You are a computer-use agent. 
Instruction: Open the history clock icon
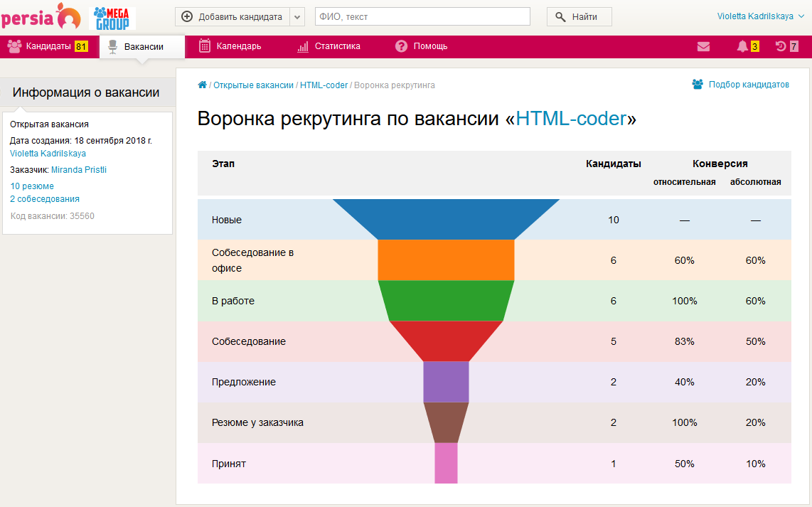(x=781, y=46)
